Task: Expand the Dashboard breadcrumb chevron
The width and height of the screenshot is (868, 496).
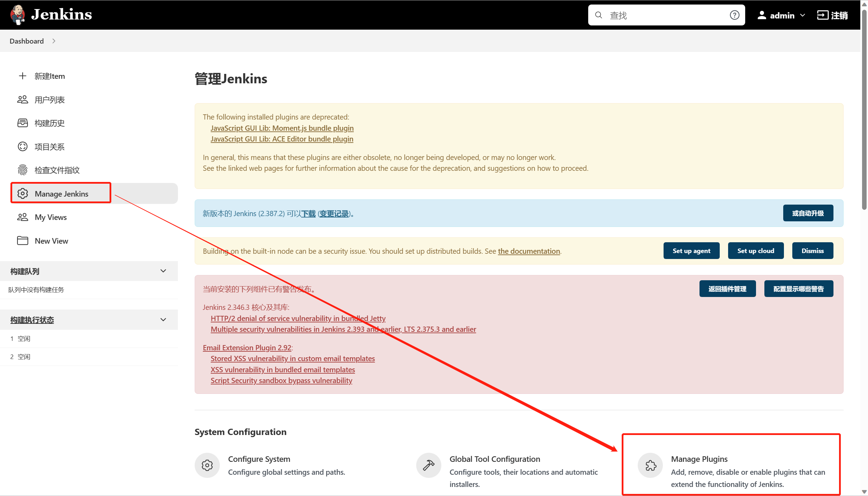Action: [54, 41]
